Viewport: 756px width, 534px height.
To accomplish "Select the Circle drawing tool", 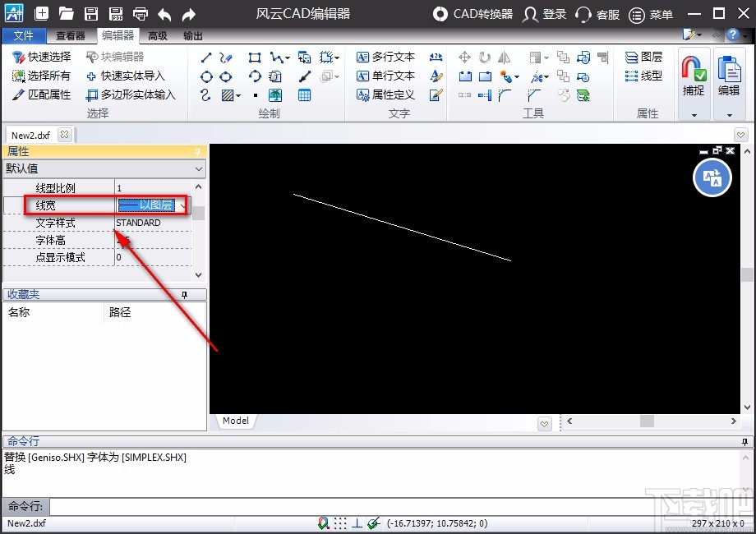I will [x=206, y=76].
